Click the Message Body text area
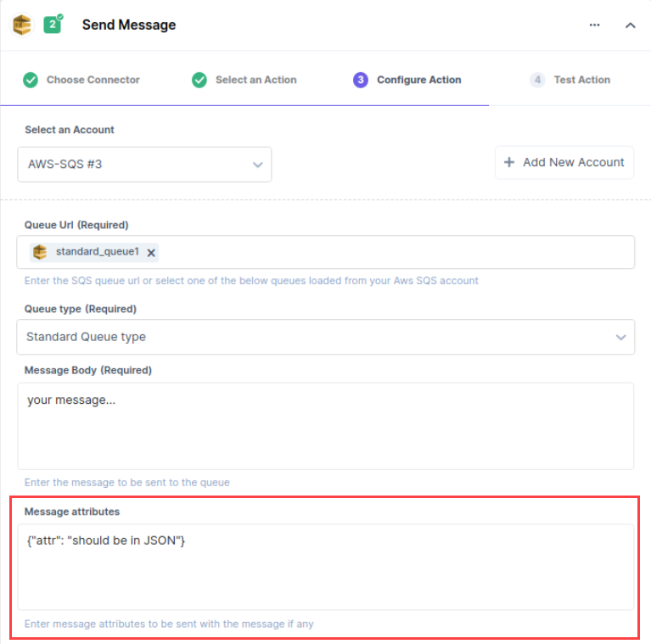 coord(326,426)
